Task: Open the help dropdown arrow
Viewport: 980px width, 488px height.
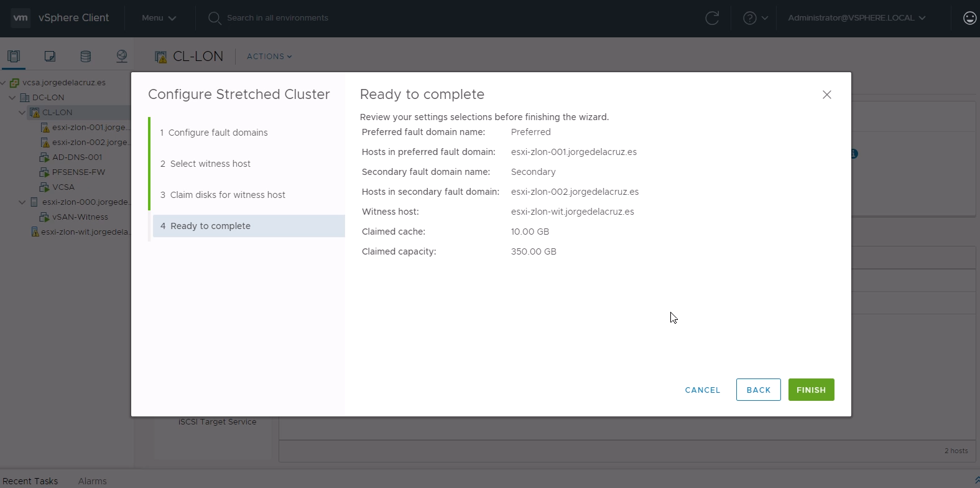Action: coord(765,18)
